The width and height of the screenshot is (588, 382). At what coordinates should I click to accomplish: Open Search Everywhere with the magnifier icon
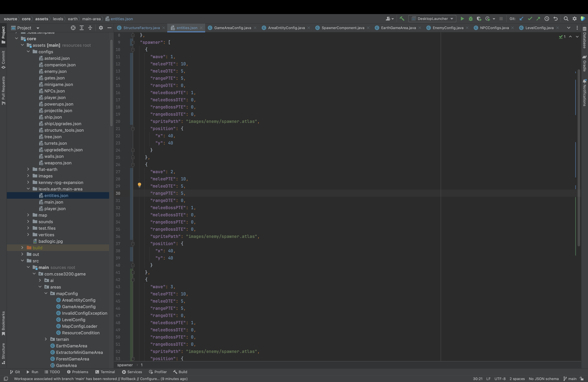566,18
